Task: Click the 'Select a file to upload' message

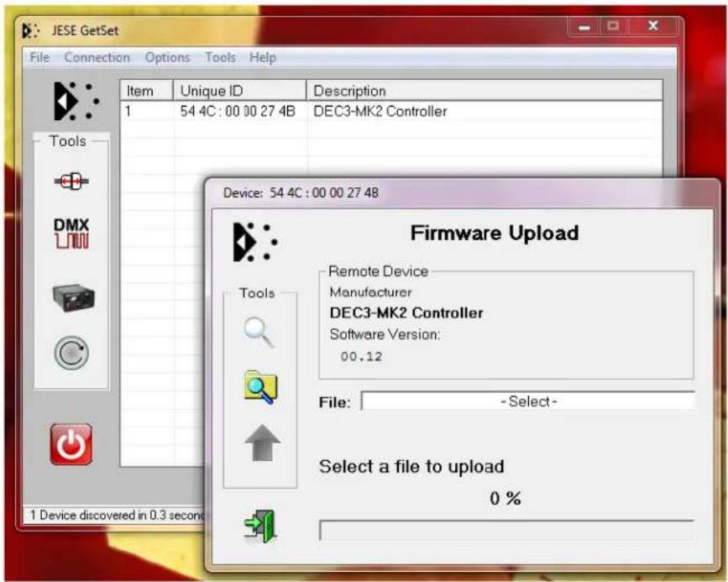Action: point(411,466)
